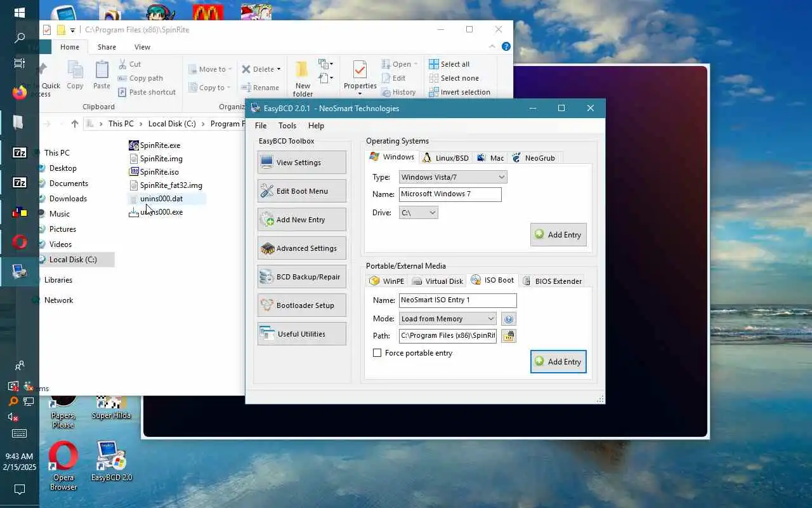
Task: Open the View ribbon tab in Explorer
Action: click(x=142, y=47)
